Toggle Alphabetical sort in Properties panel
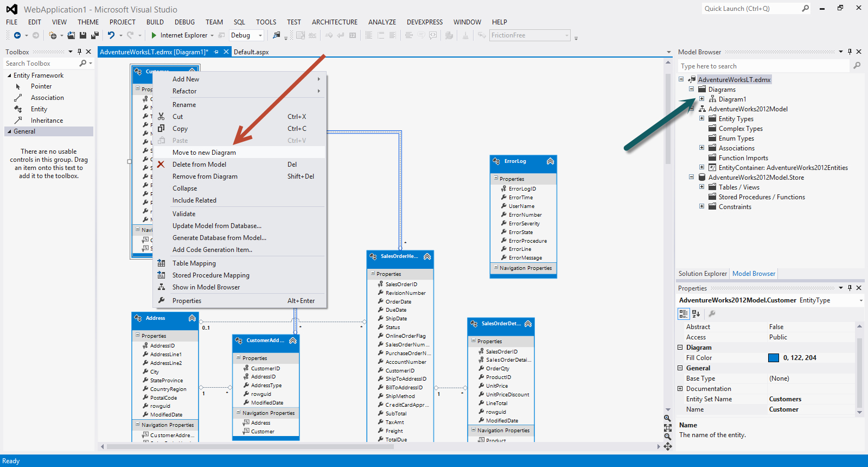868x467 pixels. pyautogui.click(x=697, y=314)
